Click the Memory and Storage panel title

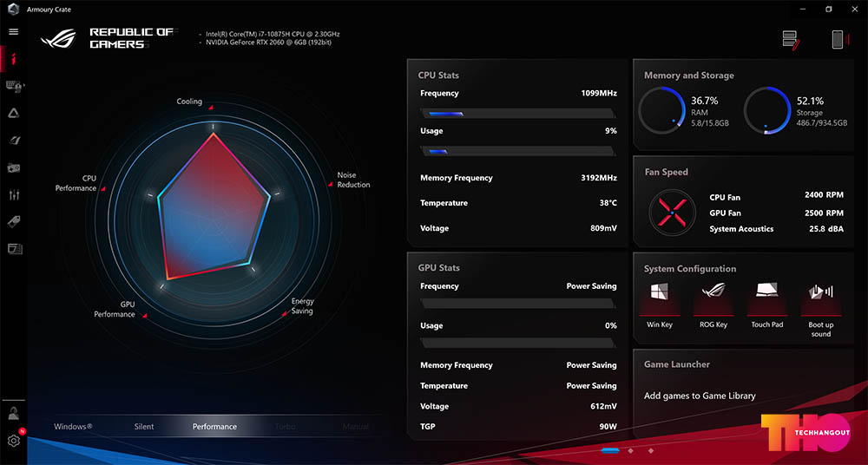pos(688,75)
